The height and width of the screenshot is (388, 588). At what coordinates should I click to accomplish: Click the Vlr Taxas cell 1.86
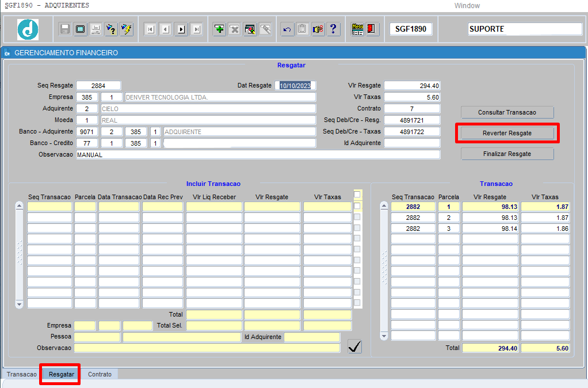click(545, 229)
